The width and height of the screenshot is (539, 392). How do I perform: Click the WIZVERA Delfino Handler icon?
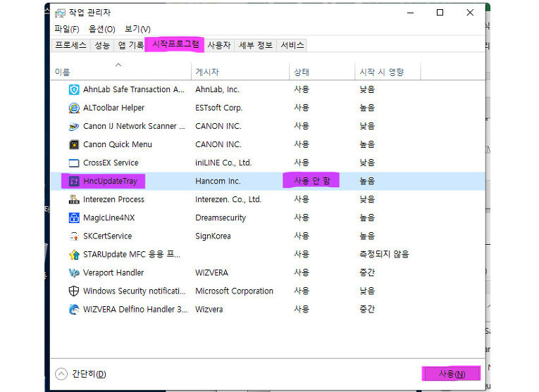point(74,309)
